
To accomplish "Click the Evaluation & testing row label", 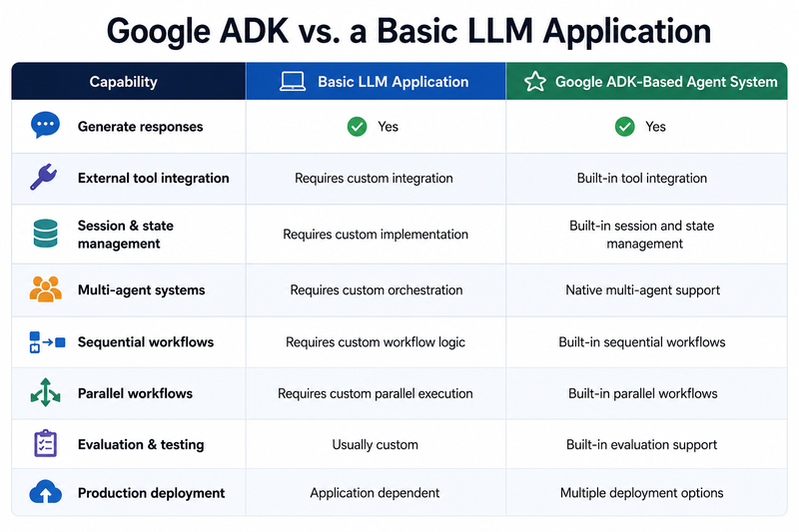I will click(x=141, y=444).
